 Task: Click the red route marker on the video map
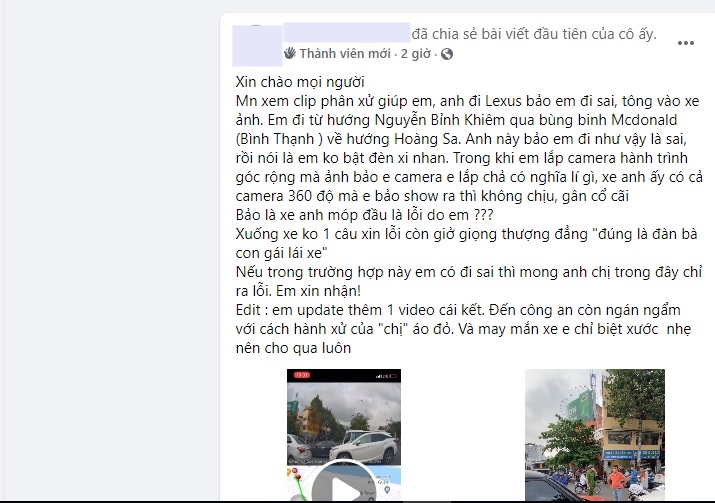coord(297,474)
